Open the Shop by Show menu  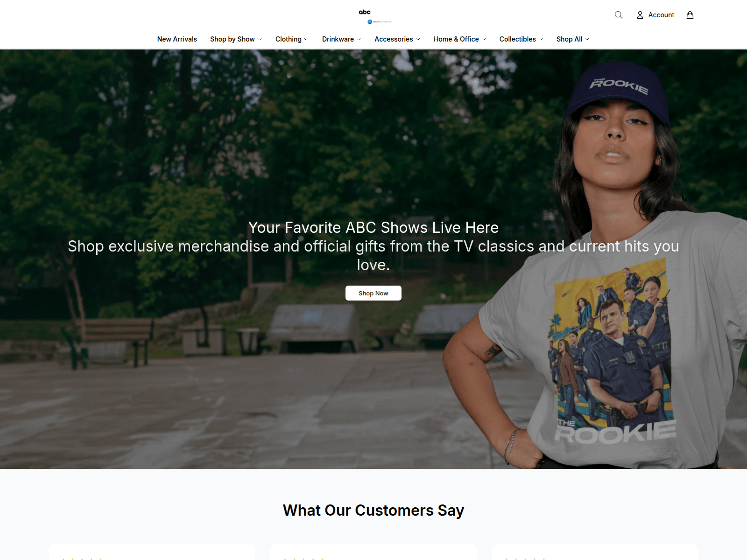(x=236, y=39)
